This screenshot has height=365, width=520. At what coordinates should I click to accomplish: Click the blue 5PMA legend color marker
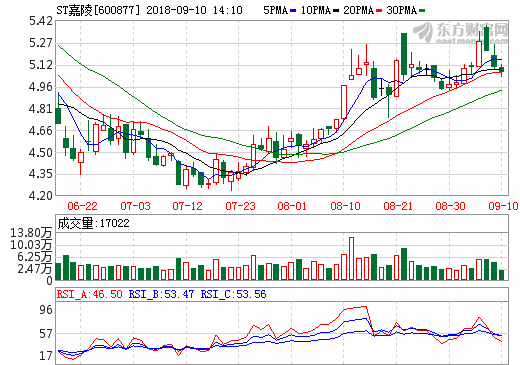293,11
